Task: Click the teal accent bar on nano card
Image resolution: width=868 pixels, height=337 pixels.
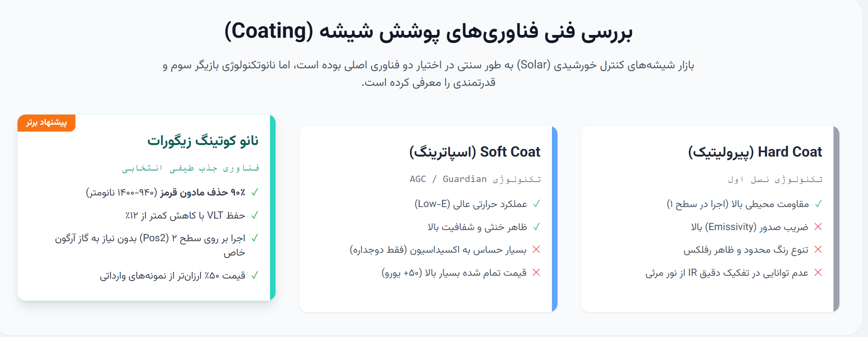Action: pos(273,207)
